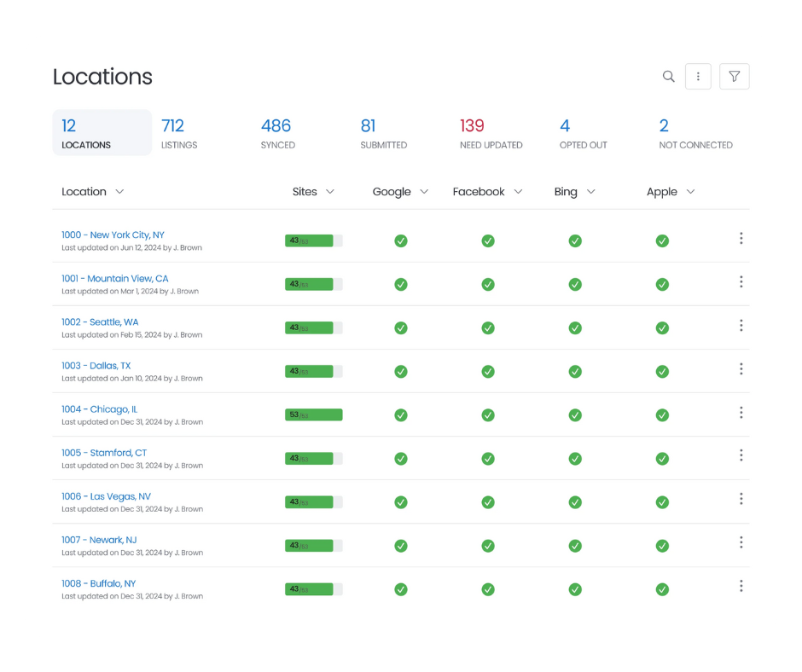Switch to the 486 Synced tab
The width and height of the screenshot is (802, 672).
coord(277,133)
